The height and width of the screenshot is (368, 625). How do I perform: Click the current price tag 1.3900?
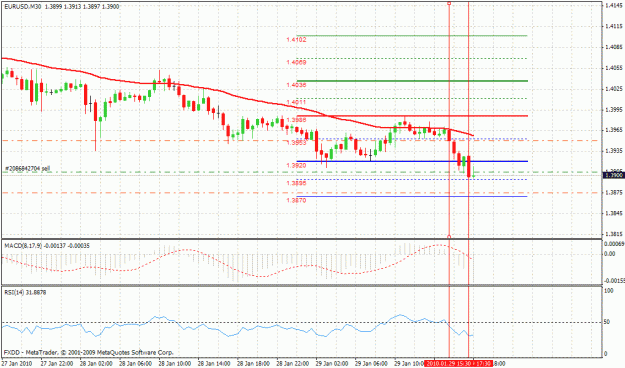613,175
